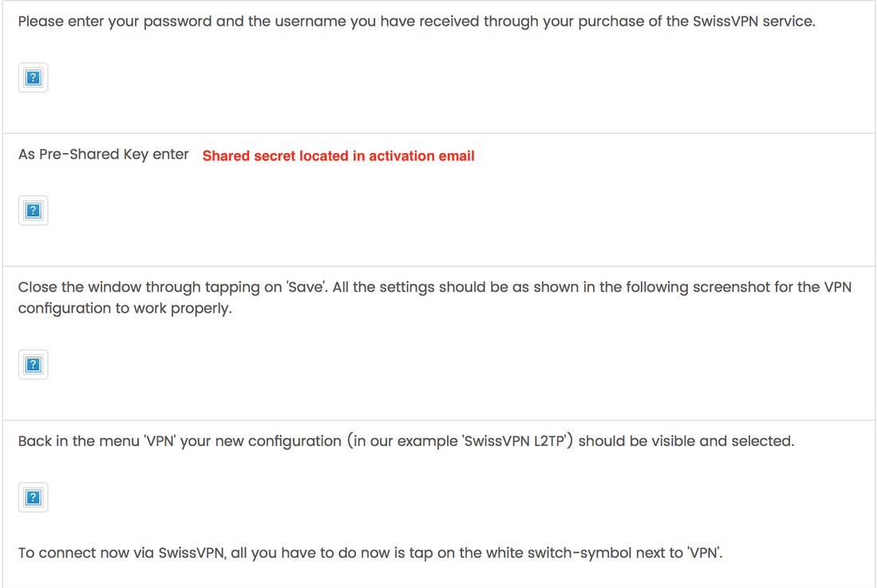This screenshot has height=588, width=878.
Task: Click the missing image icon below the password instructions
Action: pos(33,77)
